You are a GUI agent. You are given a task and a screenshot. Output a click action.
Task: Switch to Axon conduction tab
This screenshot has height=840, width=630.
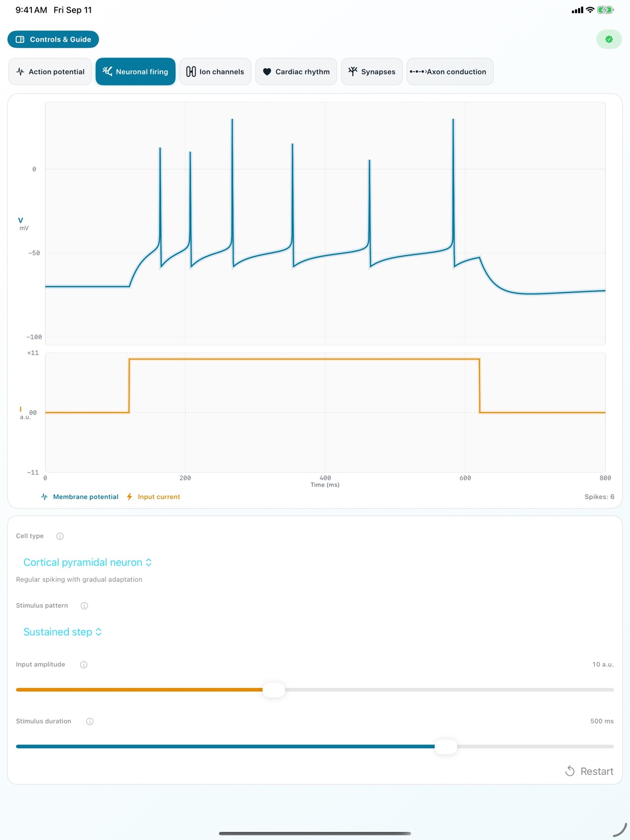(450, 72)
